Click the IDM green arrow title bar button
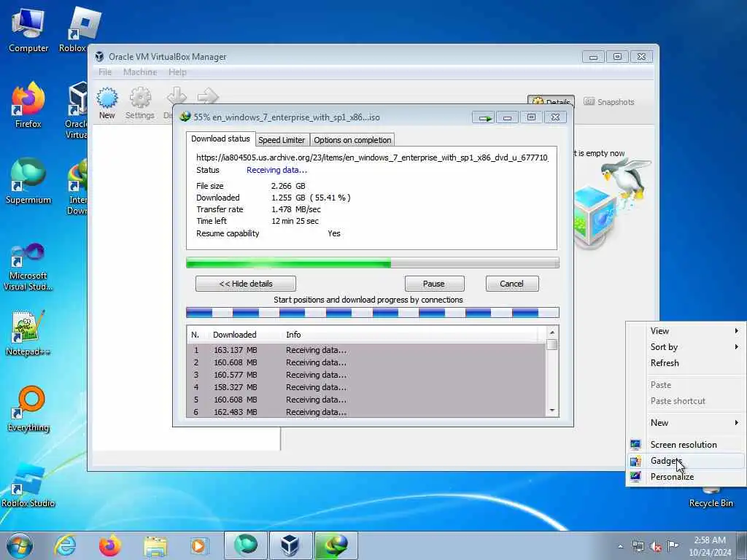This screenshot has height=560, width=747. pos(484,117)
